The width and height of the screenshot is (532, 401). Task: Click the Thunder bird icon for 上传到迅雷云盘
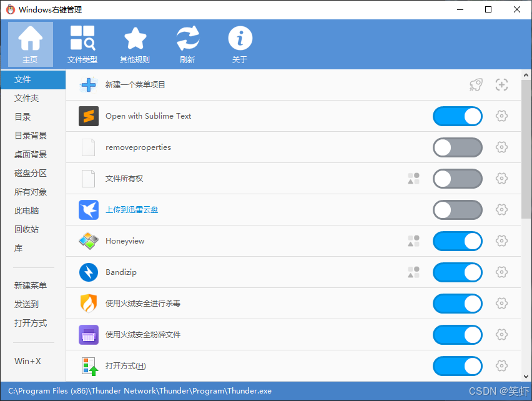[x=89, y=210]
